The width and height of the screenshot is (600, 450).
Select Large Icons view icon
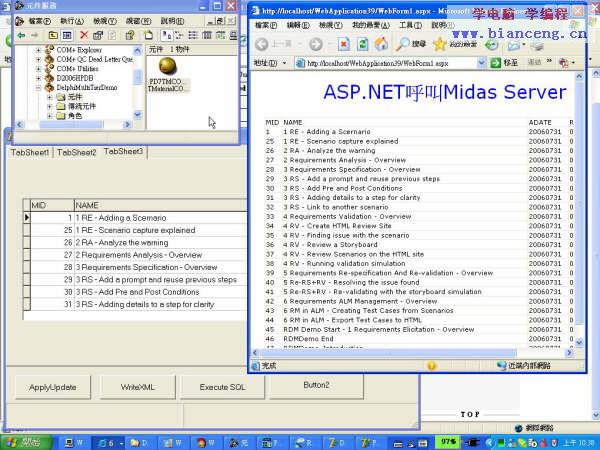click(x=166, y=36)
